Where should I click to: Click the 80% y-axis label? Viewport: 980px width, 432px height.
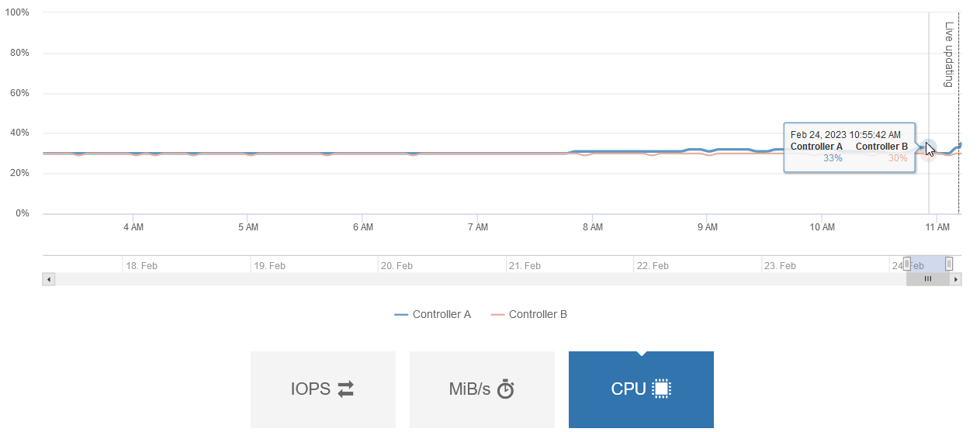click(x=20, y=54)
